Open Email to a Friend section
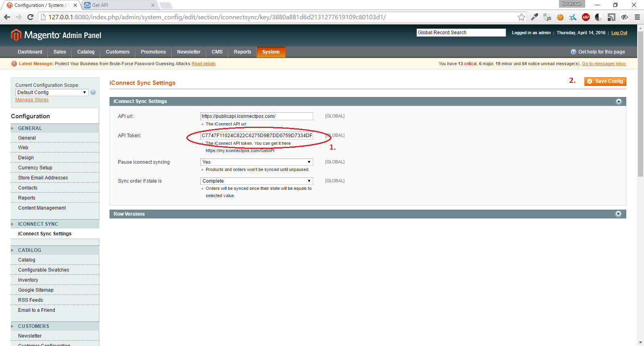The image size is (644, 346). 37,310
